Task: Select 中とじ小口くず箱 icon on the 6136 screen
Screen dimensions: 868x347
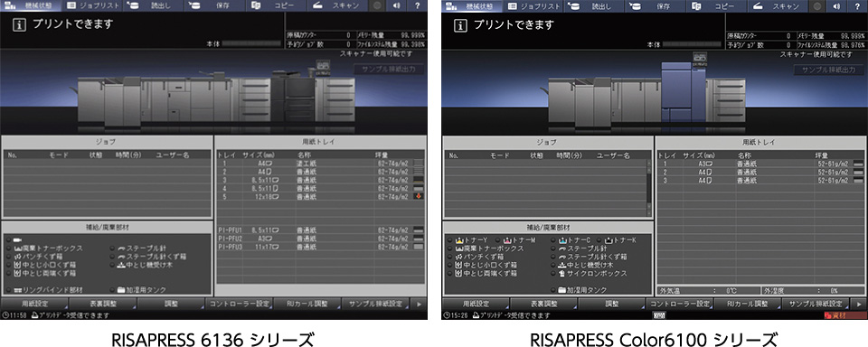Action: [x=17, y=265]
